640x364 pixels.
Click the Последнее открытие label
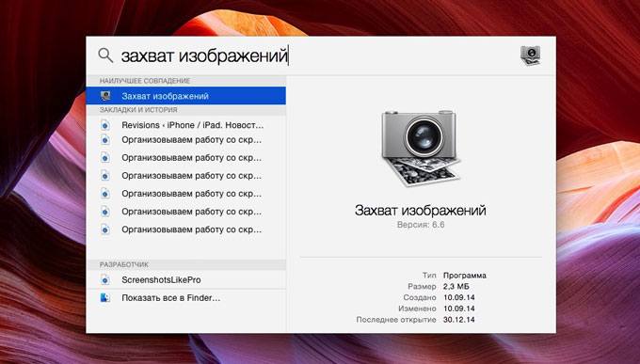click(x=396, y=320)
